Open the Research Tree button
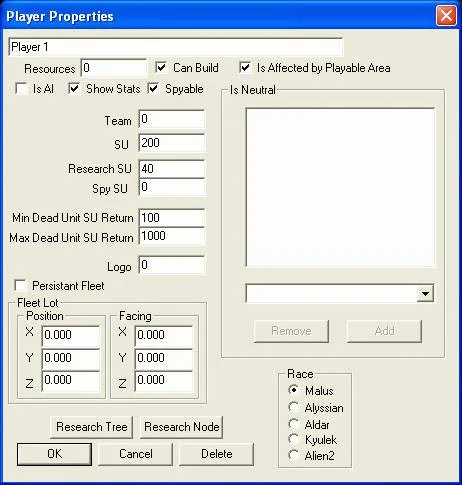 (x=91, y=427)
